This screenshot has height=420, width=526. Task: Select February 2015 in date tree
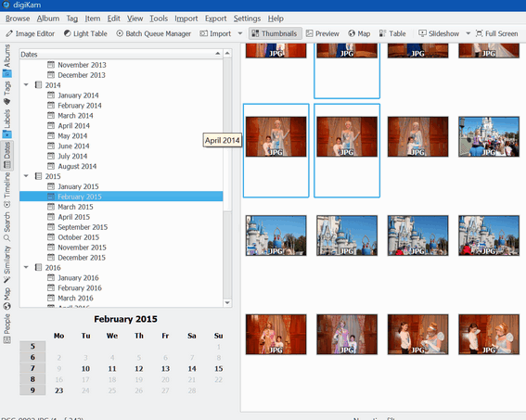(122, 197)
